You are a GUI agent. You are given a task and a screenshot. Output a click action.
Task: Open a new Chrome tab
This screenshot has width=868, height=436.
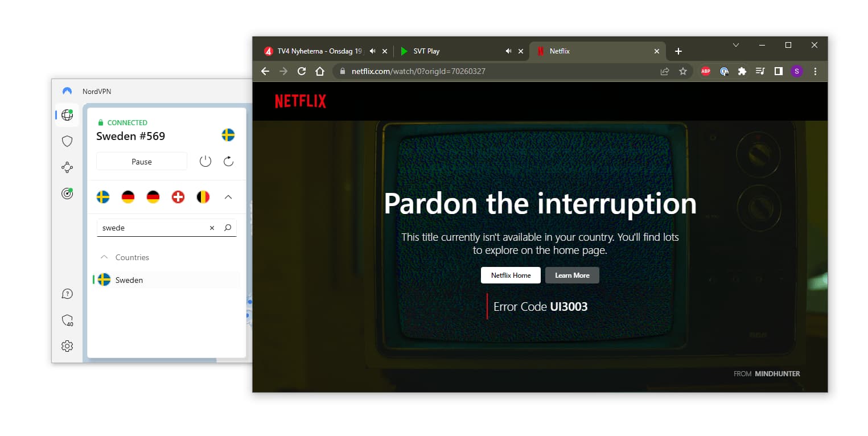coord(678,51)
